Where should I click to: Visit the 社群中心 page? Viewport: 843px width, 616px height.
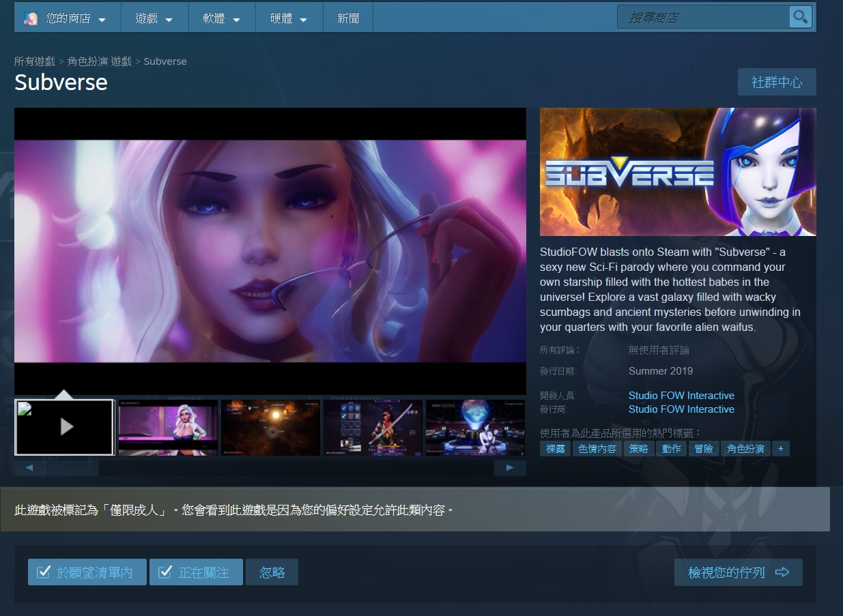777,81
